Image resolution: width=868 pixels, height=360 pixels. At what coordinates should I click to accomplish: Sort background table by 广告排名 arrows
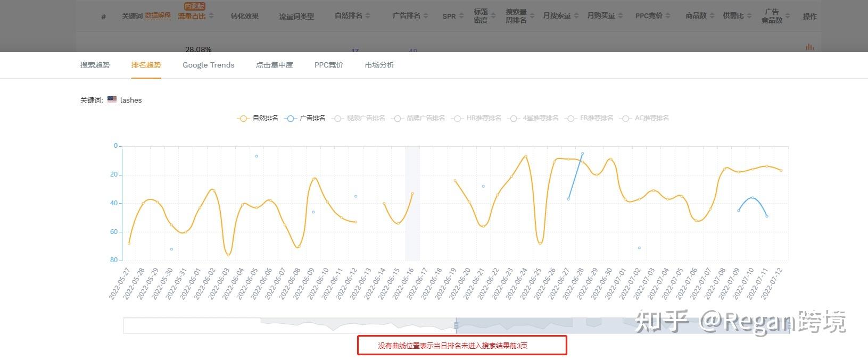pos(426,16)
